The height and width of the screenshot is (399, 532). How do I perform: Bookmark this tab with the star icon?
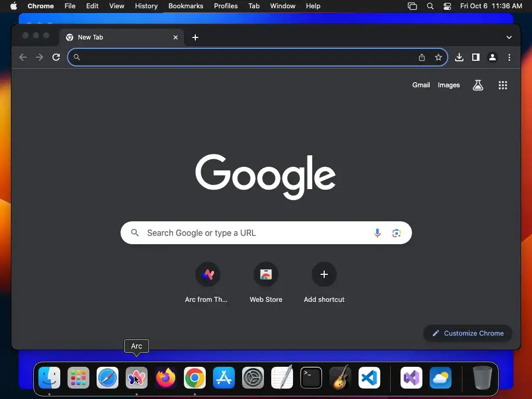point(438,57)
